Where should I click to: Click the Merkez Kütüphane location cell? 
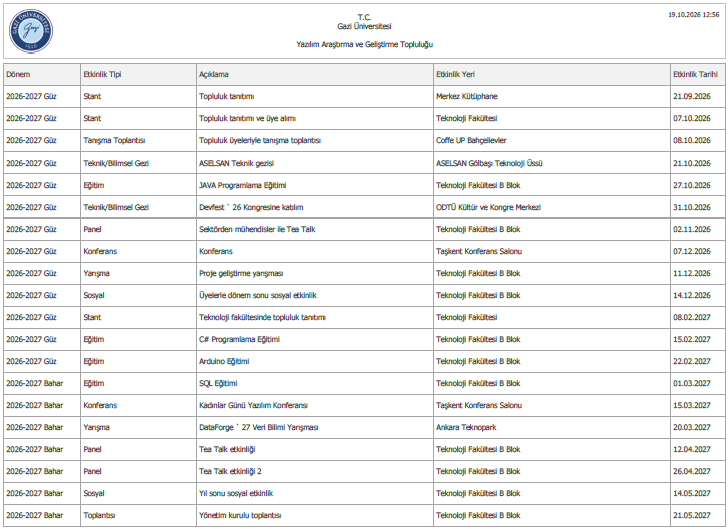click(x=552, y=97)
